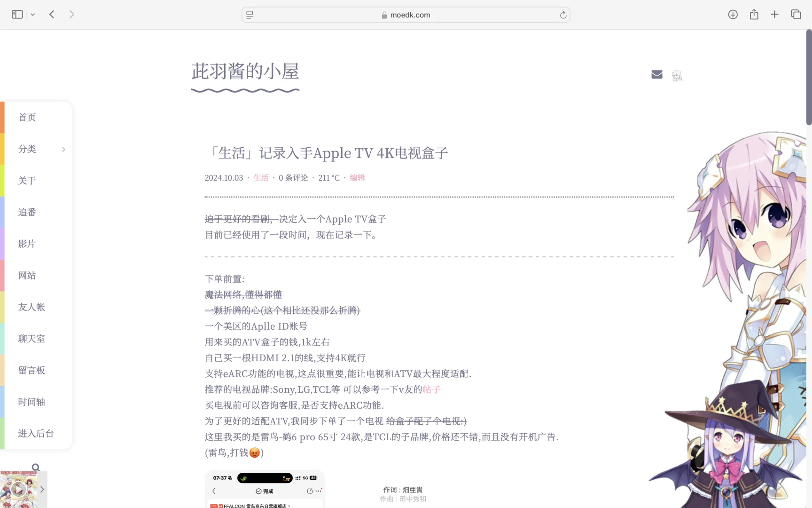812x508 pixels.
Task: Show all tabs with the tab overview icon
Action: click(796, 15)
